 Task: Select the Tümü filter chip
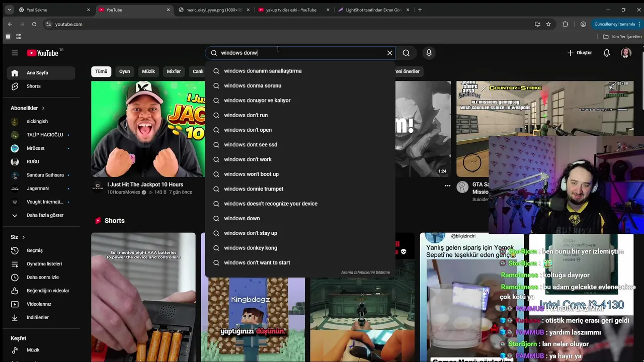[101, 71]
